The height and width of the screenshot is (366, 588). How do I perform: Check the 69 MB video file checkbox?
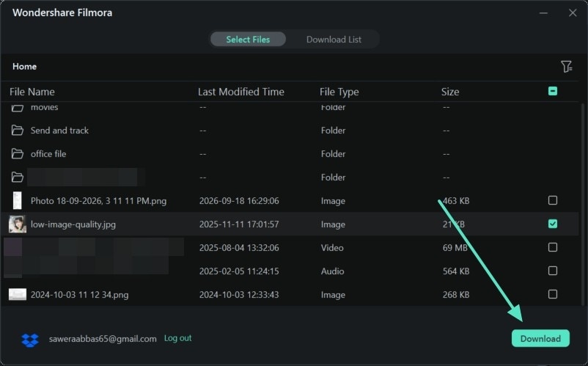pyautogui.click(x=552, y=247)
